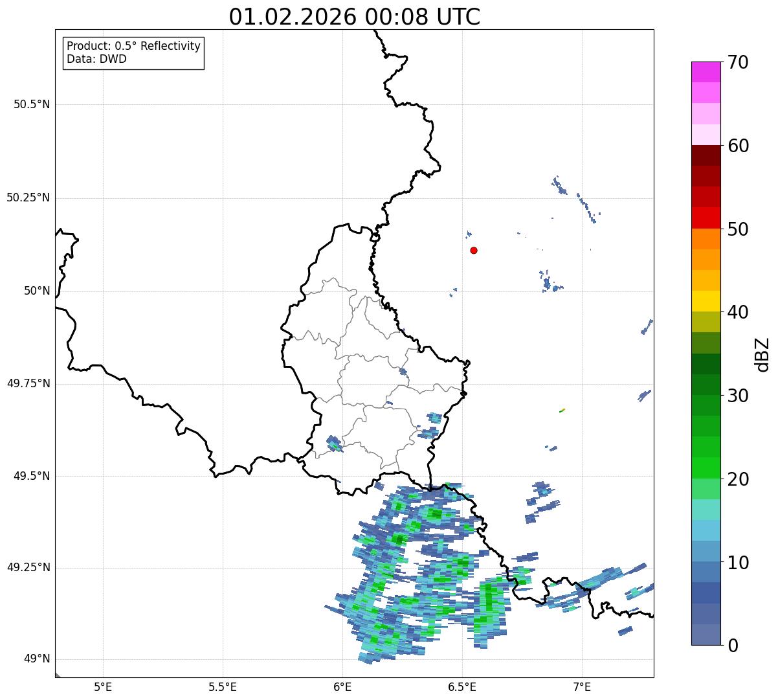Click the 5°E longitude label
The width and height of the screenshot is (778, 700).
[x=103, y=686]
